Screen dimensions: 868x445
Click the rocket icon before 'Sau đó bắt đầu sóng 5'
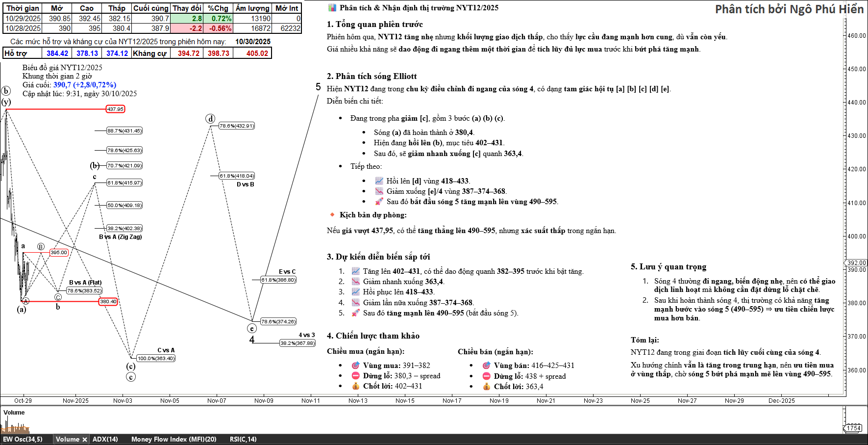[x=379, y=202]
